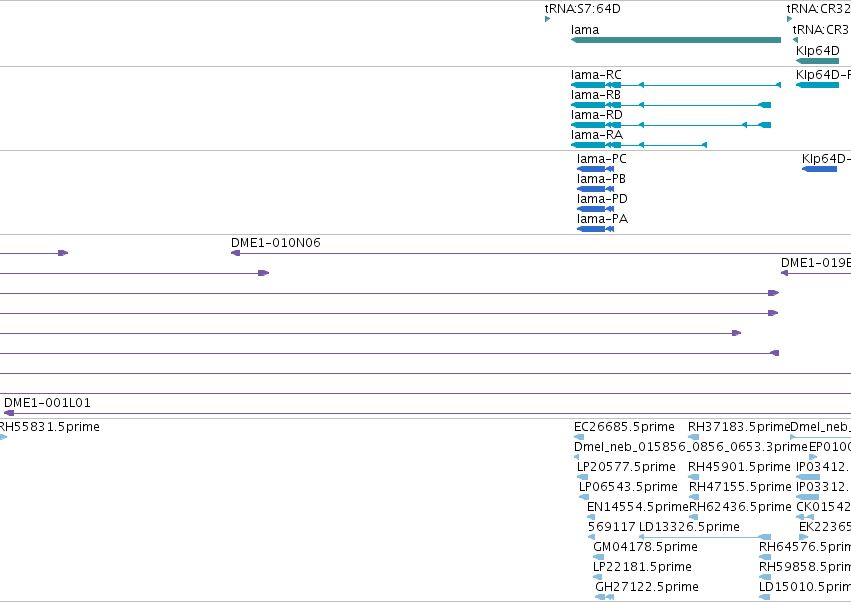Click the CK01542 EST marker

click(805, 518)
